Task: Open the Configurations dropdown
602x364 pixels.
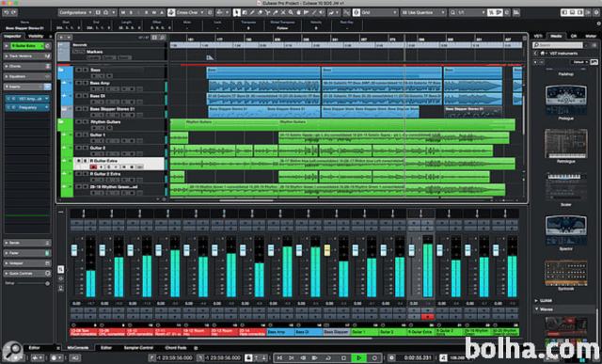Action: (x=75, y=12)
